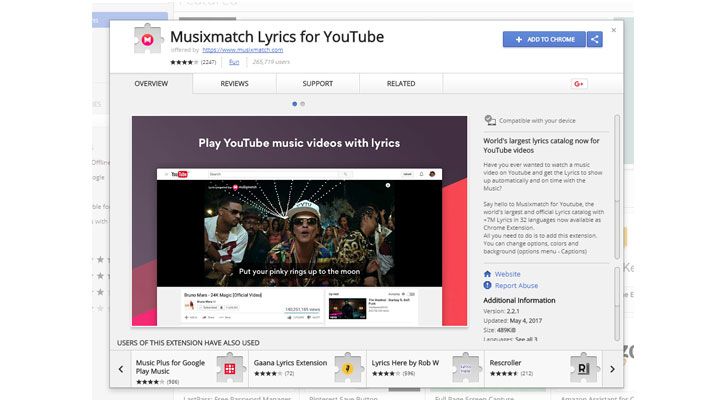Click the Google+ icon button

(578, 84)
